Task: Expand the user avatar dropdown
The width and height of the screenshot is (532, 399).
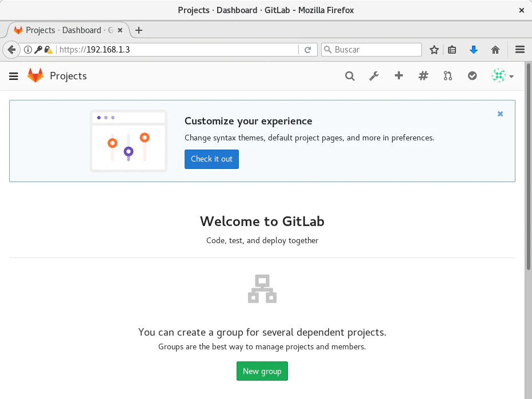Action: click(503, 76)
